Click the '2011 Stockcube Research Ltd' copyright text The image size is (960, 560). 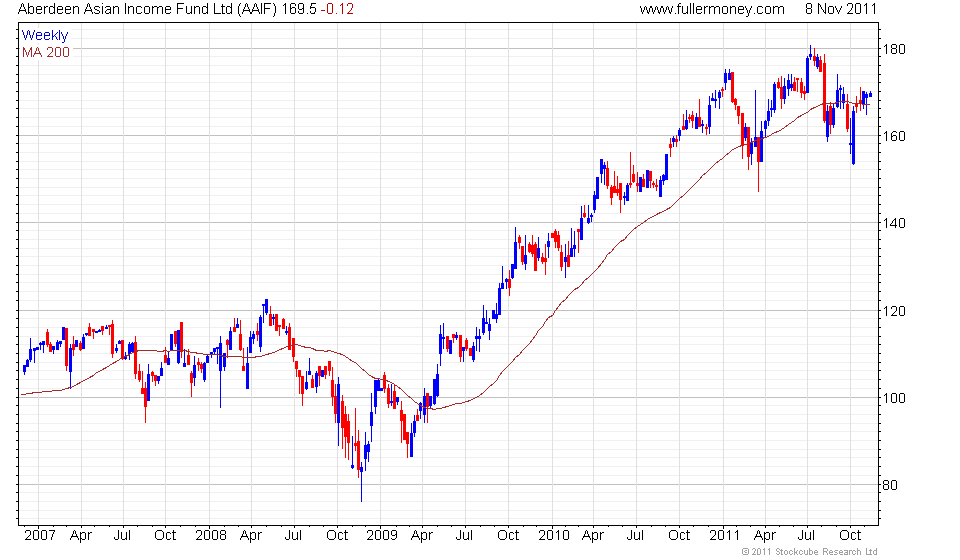coord(809,552)
